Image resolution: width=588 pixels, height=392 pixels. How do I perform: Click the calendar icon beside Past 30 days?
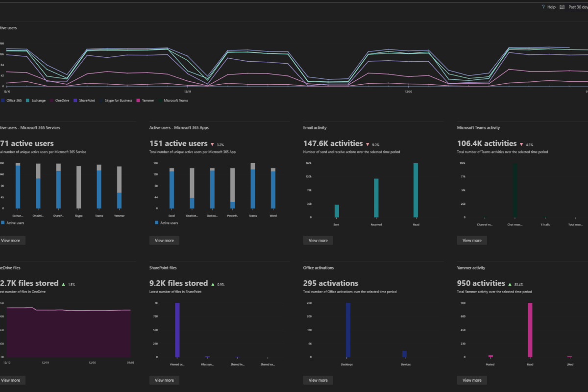(562, 7)
